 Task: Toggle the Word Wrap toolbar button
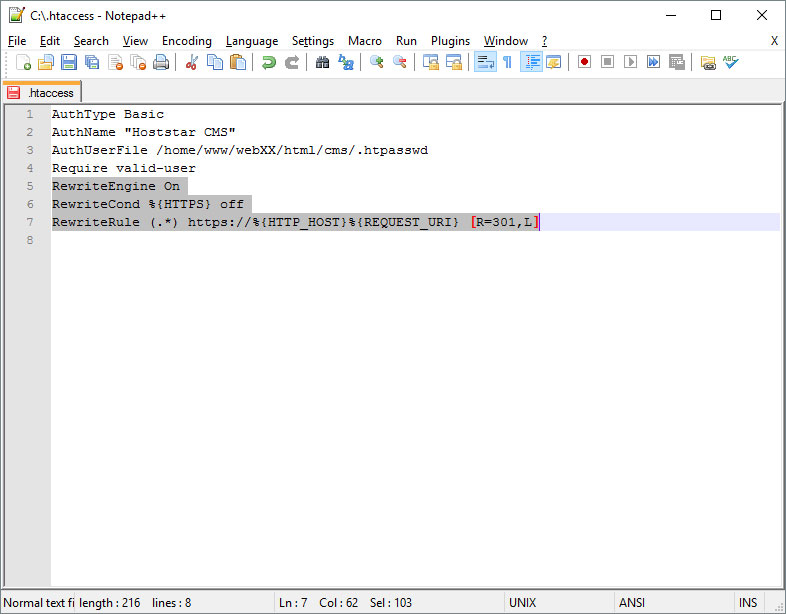pos(485,62)
